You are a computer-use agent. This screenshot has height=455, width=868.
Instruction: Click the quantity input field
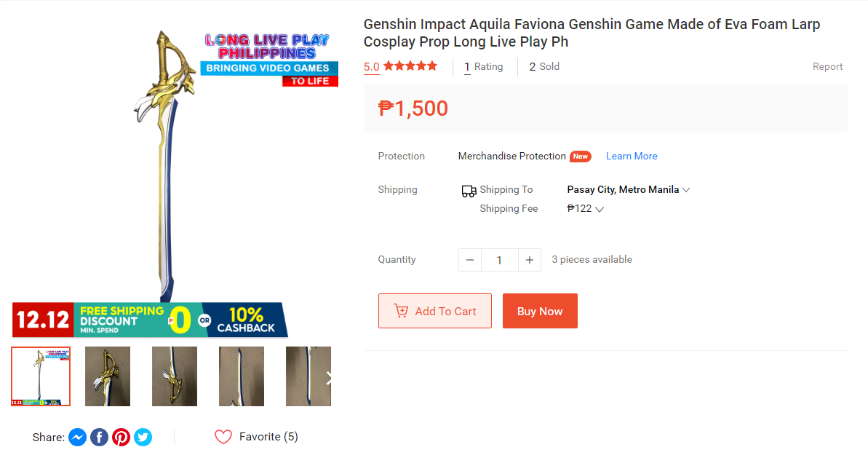pyautogui.click(x=500, y=260)
